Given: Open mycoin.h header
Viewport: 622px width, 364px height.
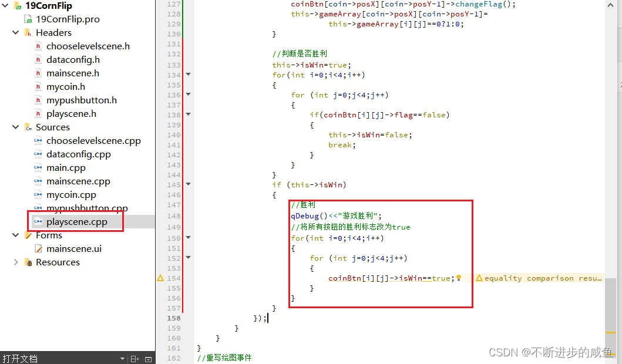Looking at the screenshot, I should (65, 86).
